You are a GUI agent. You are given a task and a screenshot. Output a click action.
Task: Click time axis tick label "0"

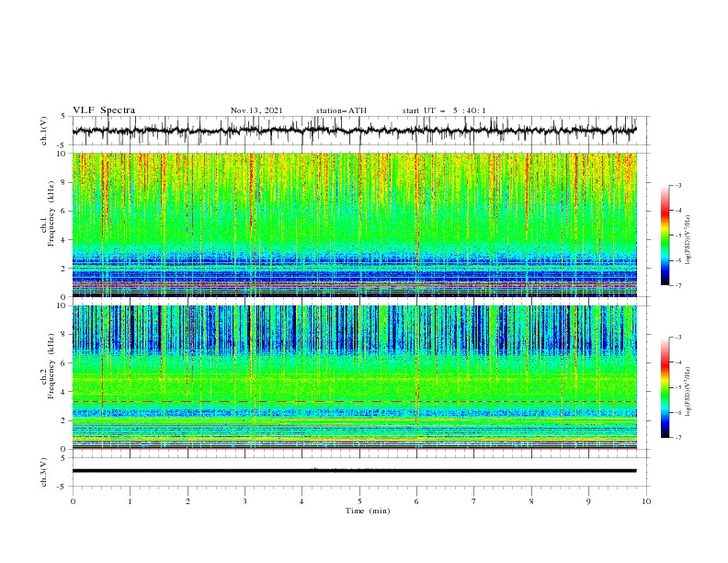(x=73, y=501)
